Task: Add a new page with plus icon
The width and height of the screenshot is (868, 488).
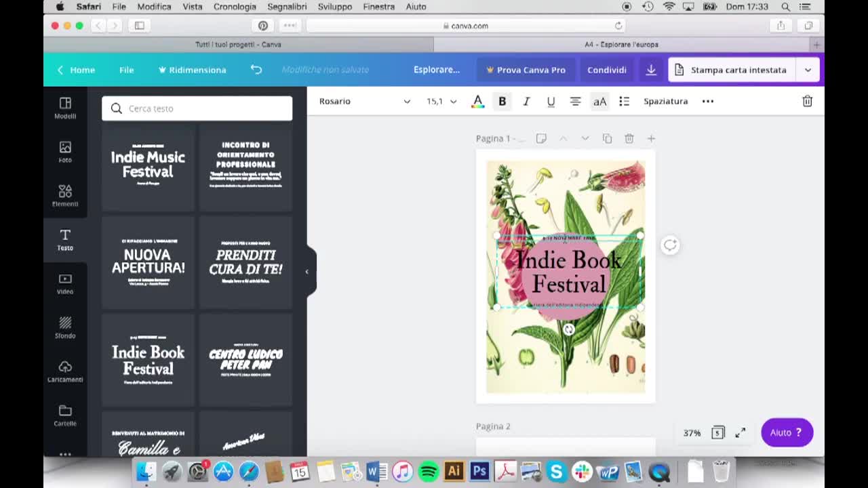Action: click(651, 138)
